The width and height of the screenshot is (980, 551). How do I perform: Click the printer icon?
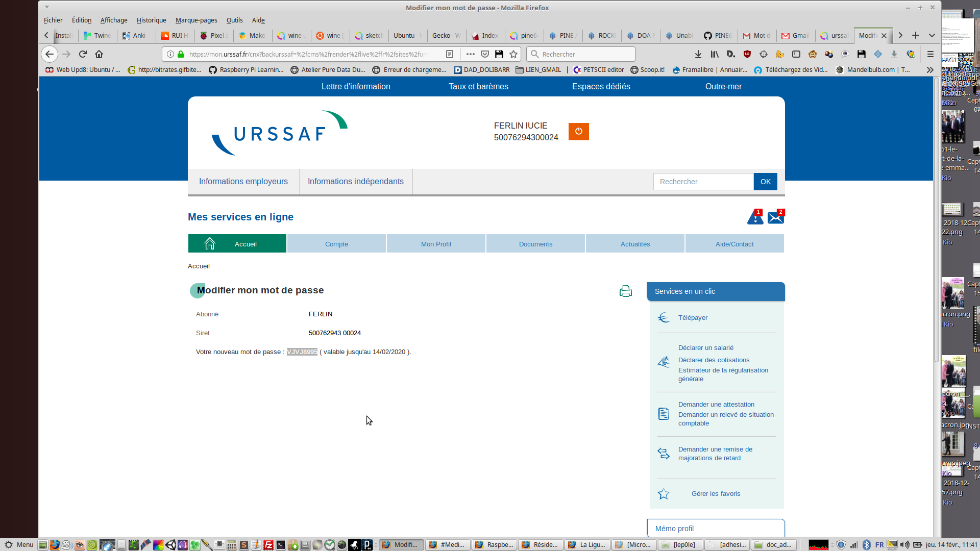(625, 291)
